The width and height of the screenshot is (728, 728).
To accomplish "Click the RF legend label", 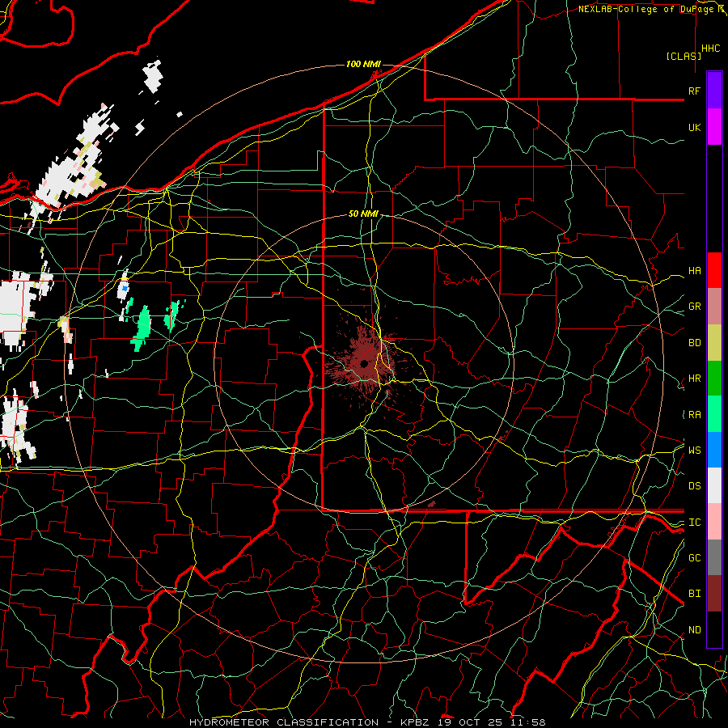I will pos(695,91).
